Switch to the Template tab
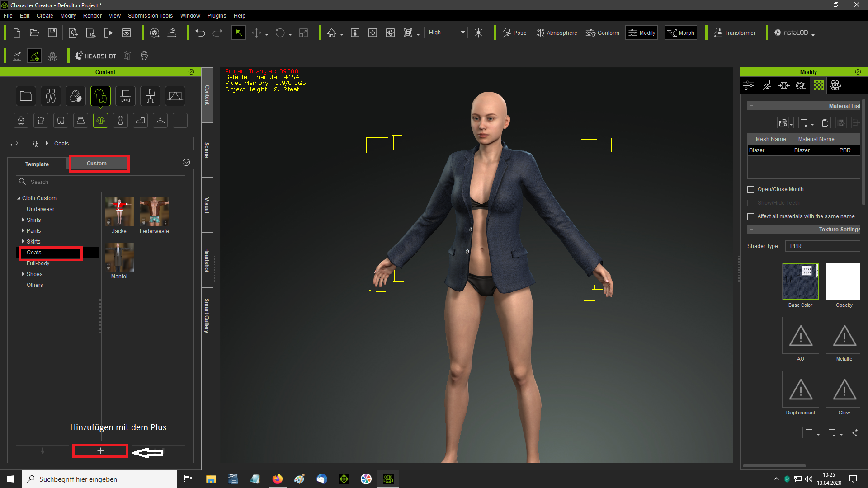 (x=37, y=164)
